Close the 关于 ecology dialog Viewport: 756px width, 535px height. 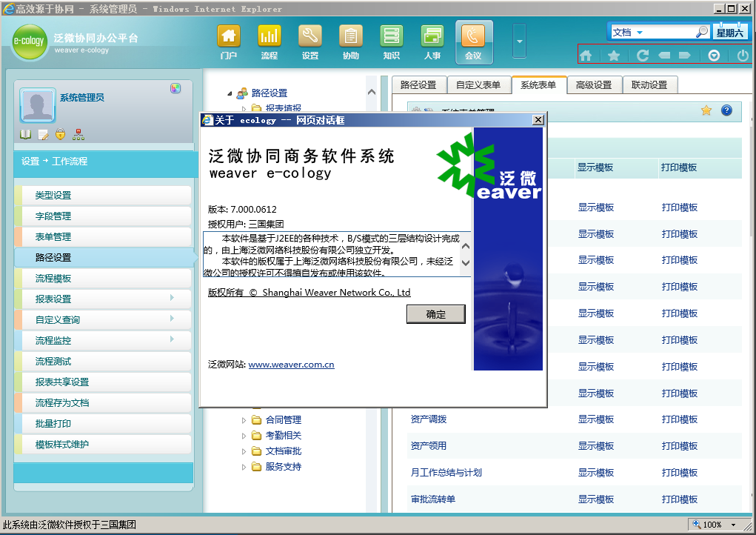click(538, 119)
